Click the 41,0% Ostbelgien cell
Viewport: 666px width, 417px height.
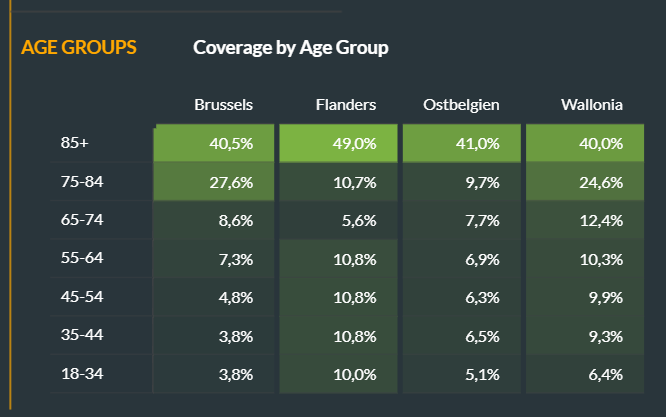click(461, 143)
